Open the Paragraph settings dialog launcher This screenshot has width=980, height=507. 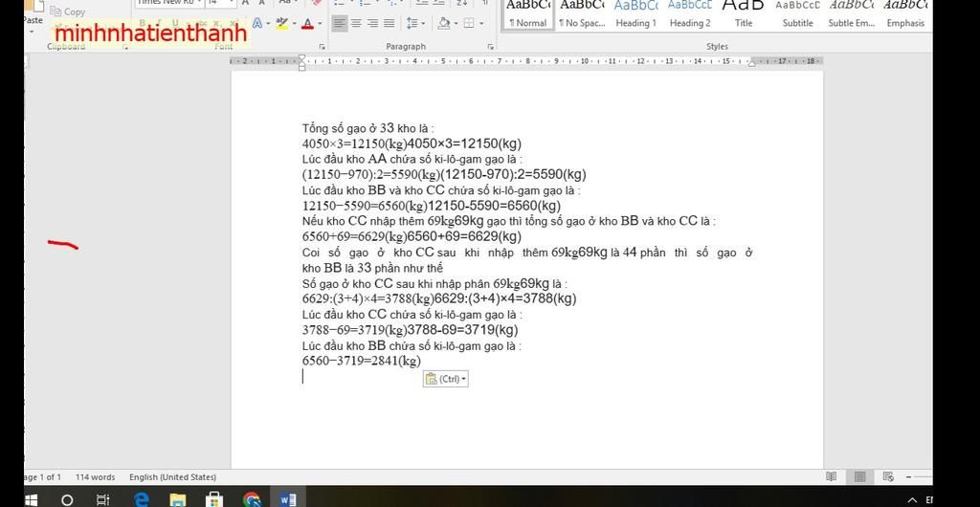click(x=491, y=47)
